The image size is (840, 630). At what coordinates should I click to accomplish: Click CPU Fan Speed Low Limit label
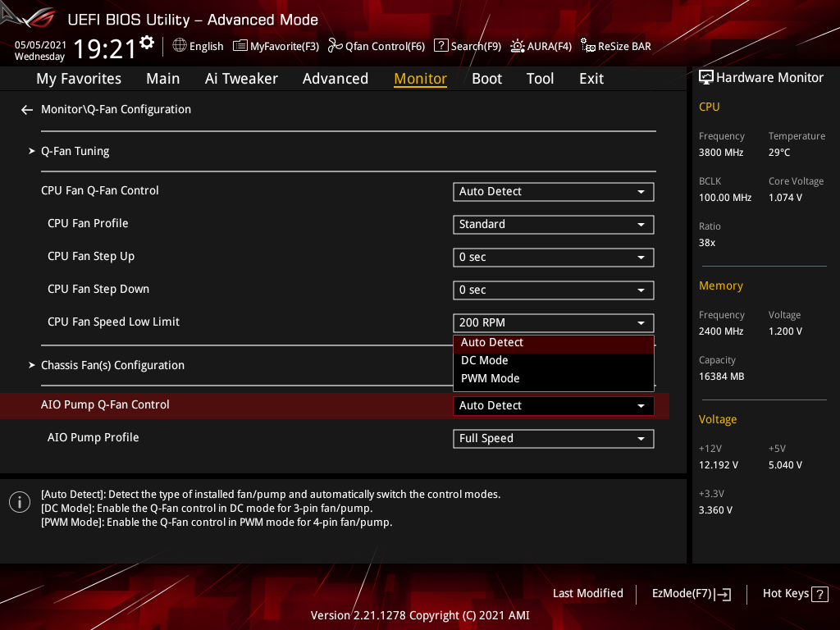pyautogui.click(x=113, y=322)
